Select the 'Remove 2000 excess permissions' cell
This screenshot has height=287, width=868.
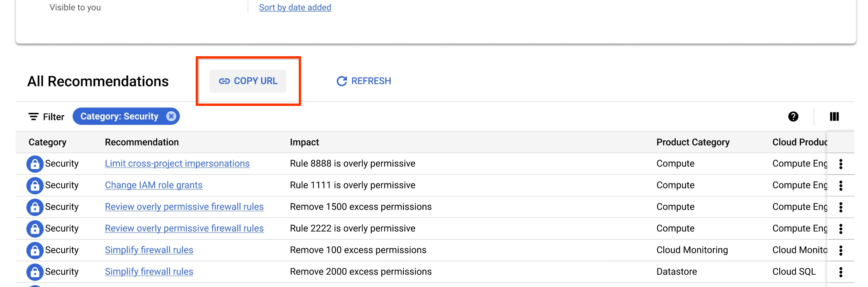click(x=361, y=272)
